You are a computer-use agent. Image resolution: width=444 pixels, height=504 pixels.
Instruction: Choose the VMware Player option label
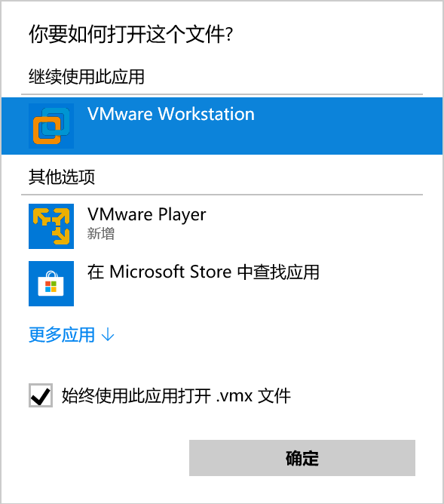click(147, 215)
